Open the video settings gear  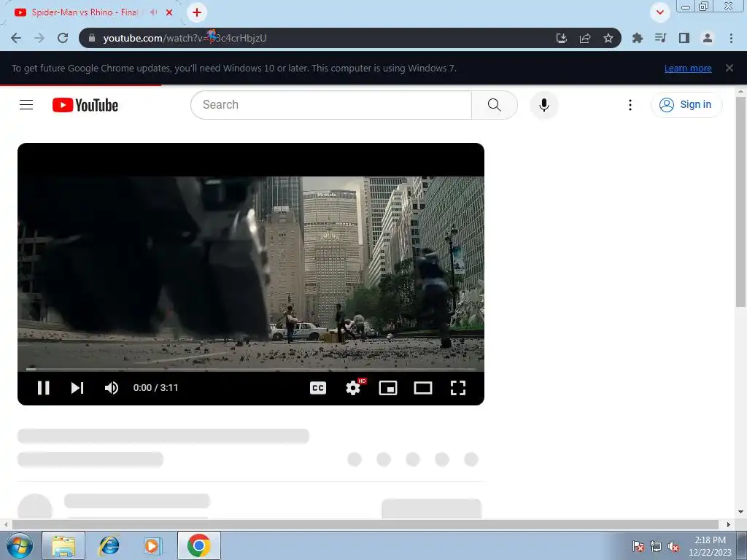[353, 388]
